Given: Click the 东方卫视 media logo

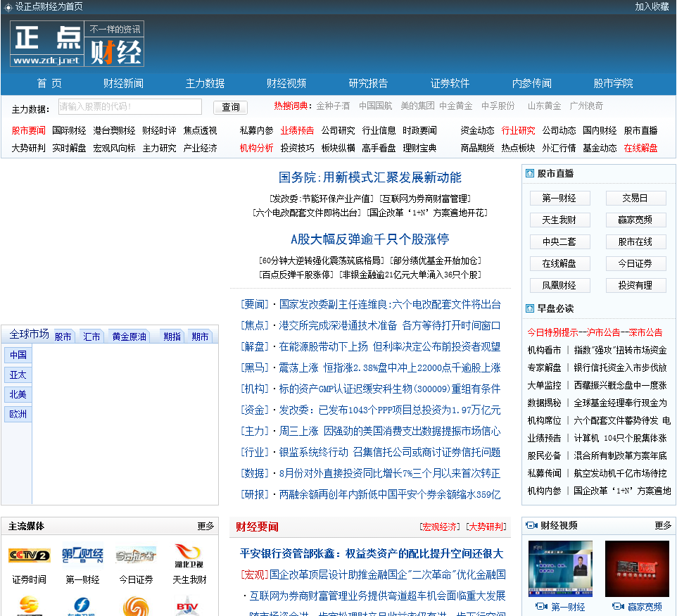Looking at the screenshot, I should 82,606.
